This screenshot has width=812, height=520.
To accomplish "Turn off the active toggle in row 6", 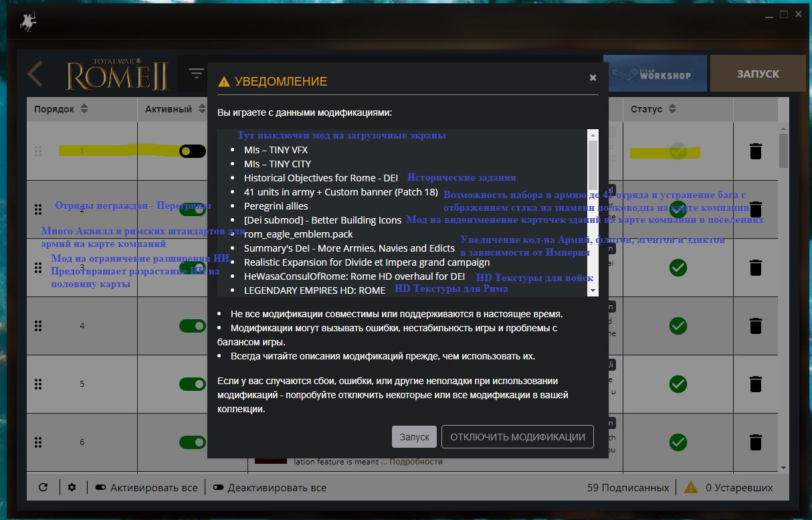I will (192, 442).
